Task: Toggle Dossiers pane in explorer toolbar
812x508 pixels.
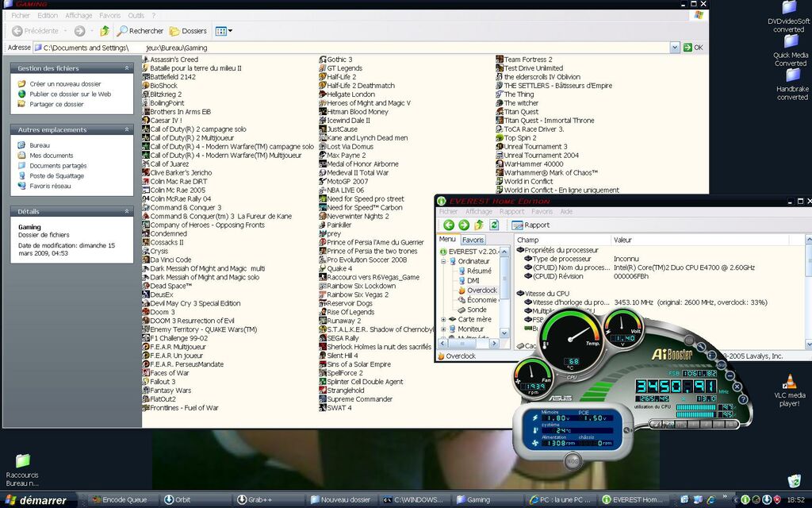Action: point(188,31)
